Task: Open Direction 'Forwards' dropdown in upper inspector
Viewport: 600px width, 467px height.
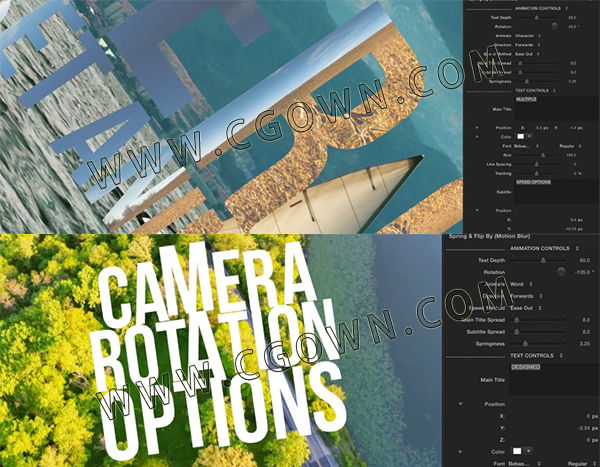Action: pos(527,45)
